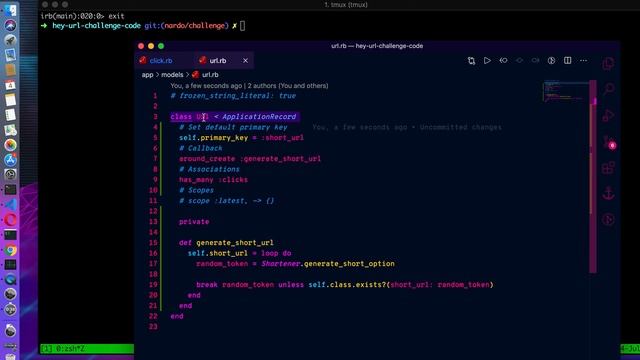Open Visual Studio Code from the dock

pyautogui.click(x=10, y=205)
